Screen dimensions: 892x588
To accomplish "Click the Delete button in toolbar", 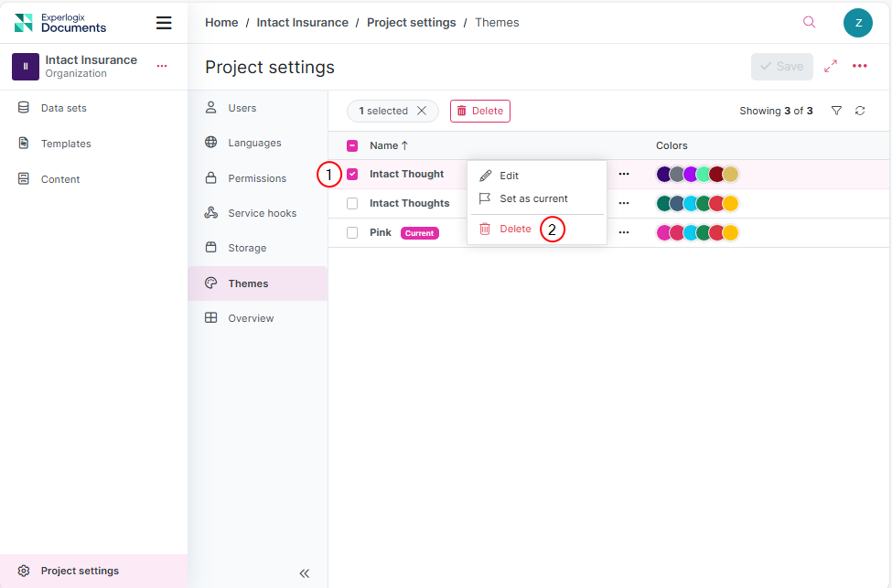I will coord(479,111).
